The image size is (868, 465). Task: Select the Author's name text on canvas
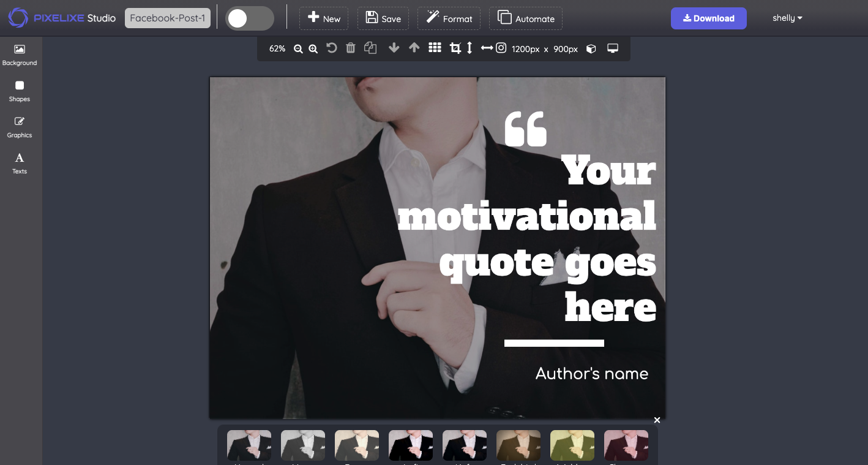pyautogui.click(x=592, y=374)
